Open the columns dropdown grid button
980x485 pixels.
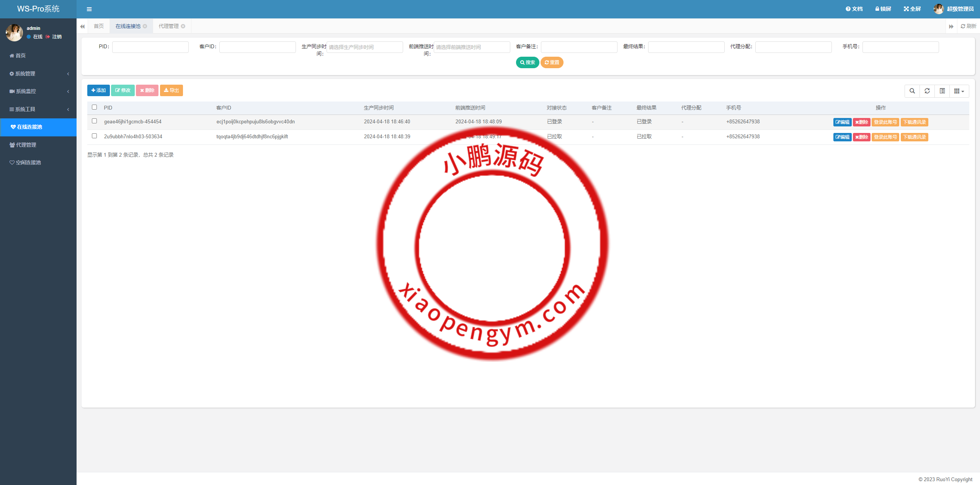pyautogui.click(x=959, y=91)
